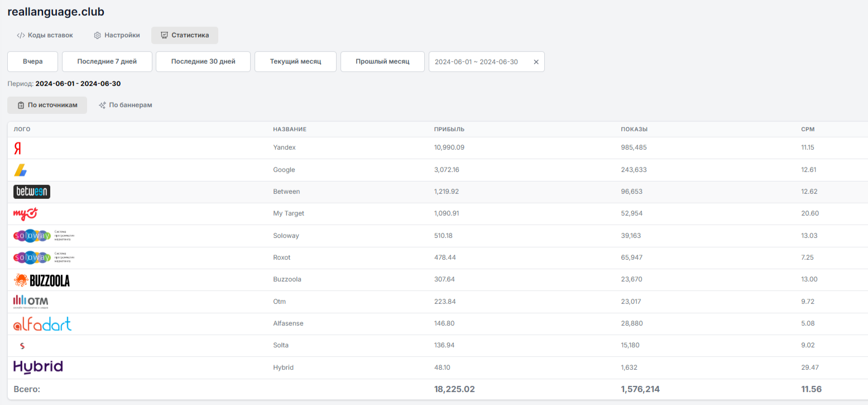Clear the date range with X icon
The width and height of the screenshot is (868, 405).
536,62
